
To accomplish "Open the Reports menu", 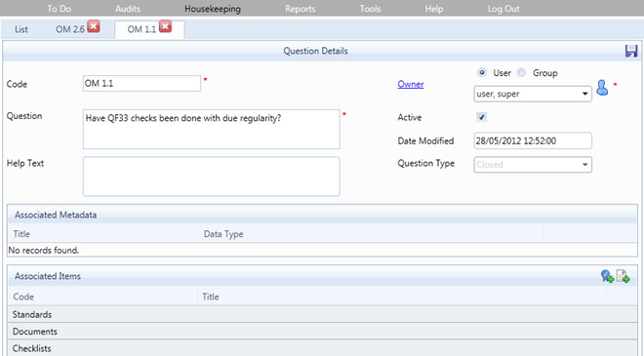I will click(x=301, y=9).
